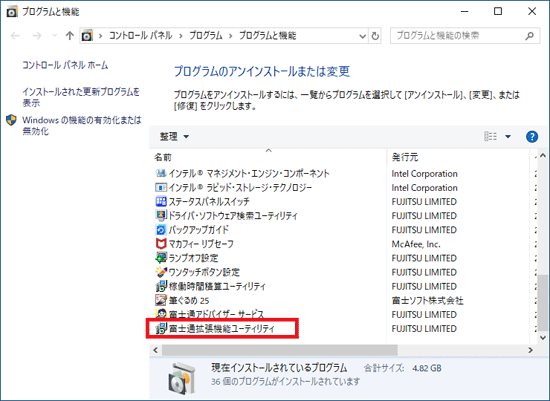Viewport: 550px width, 401px height.
Task: Open the コントロール パネル ホーム link
Action: coord(65,65)
